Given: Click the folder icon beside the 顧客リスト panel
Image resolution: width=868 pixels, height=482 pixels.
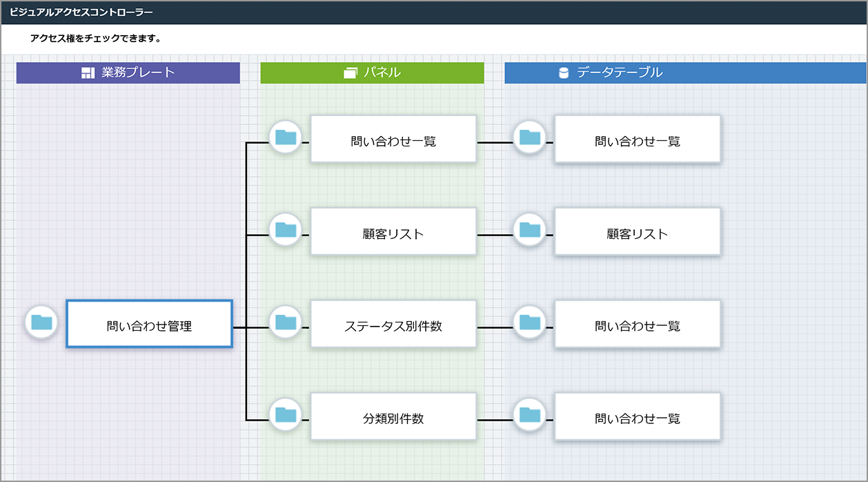Looking at the screenshot, I should point(286,231).
